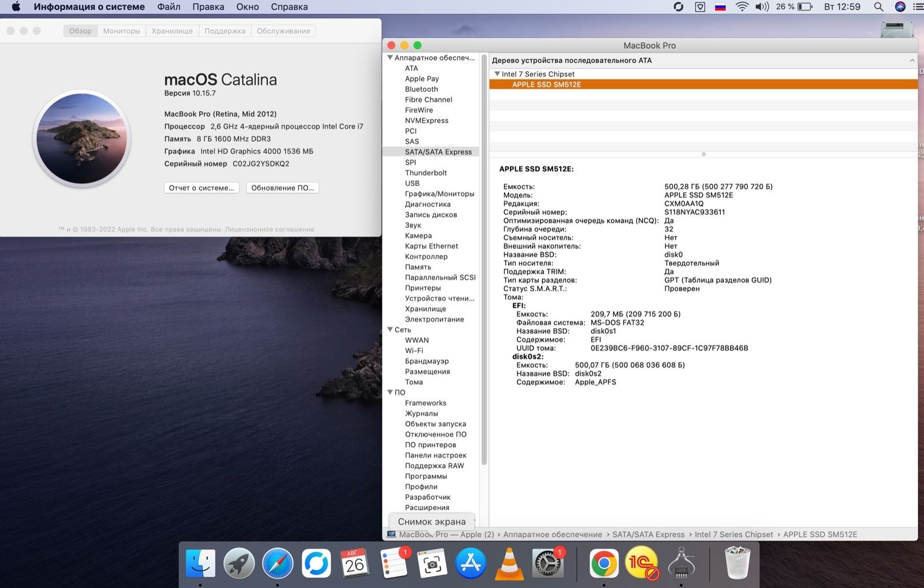Screen dimensions: 924x588
Task: Open the Wi-Fi status menu
Action: click(742, 7)
